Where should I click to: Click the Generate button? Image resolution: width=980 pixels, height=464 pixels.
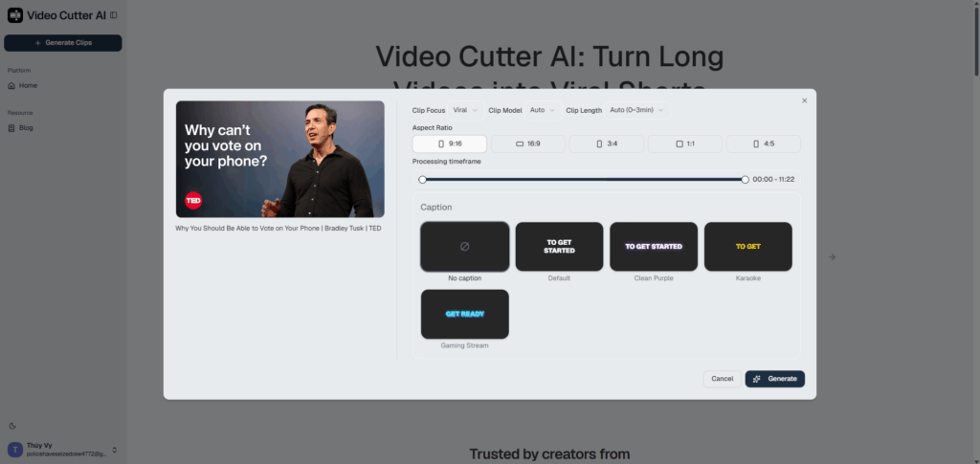[775, 379]
